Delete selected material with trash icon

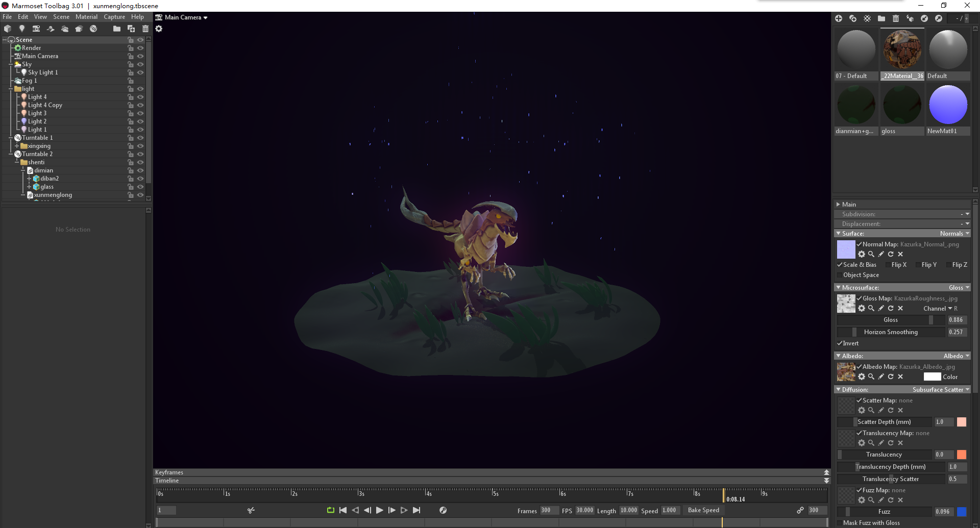coord(896,18)
